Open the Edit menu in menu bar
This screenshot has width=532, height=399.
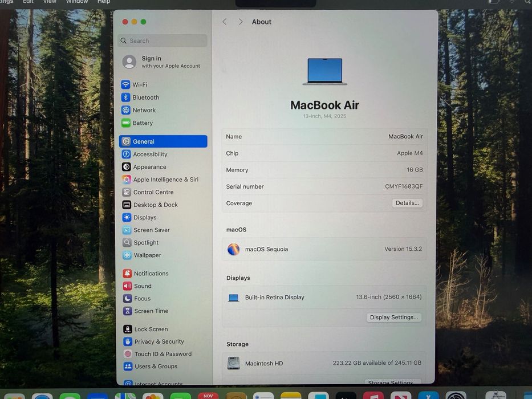[28, 2]
